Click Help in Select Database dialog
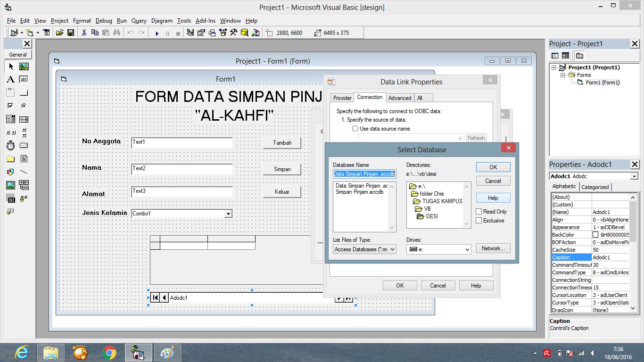 point(493,198)
